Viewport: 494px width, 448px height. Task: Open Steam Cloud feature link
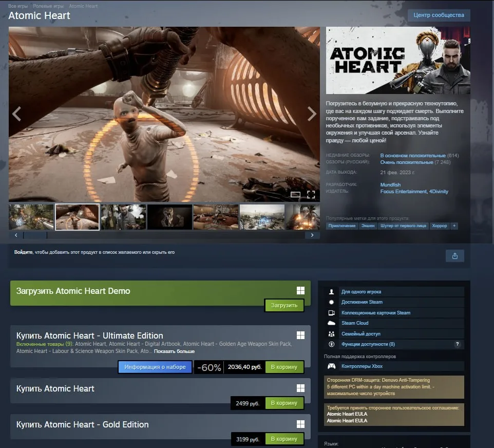tap(355, 323)
